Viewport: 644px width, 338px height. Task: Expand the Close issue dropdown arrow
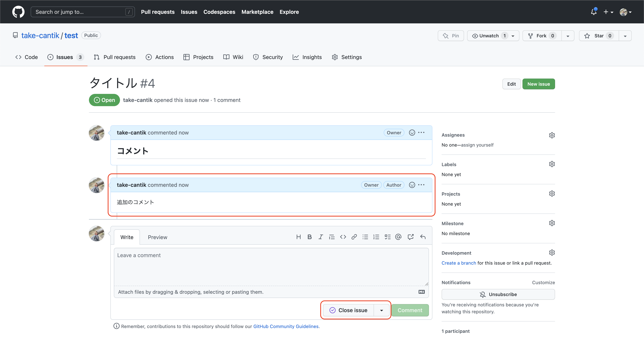click(381, 310)
